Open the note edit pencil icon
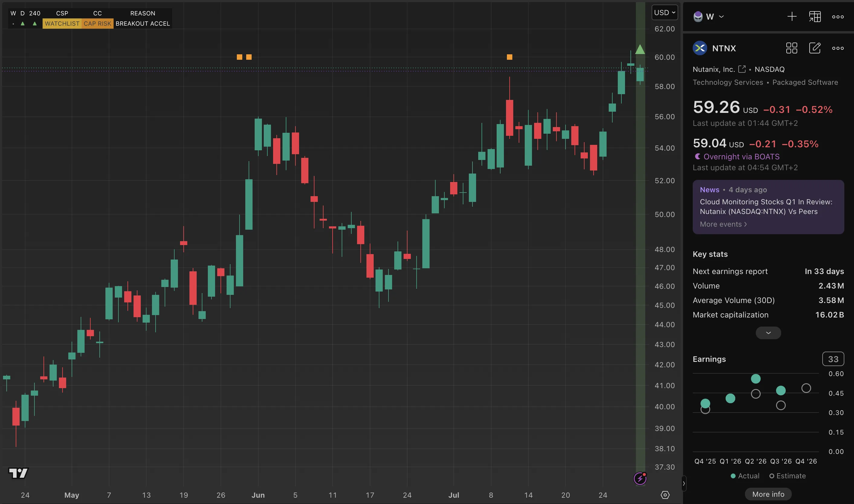 pyautogui.click(x=814, y=48)
